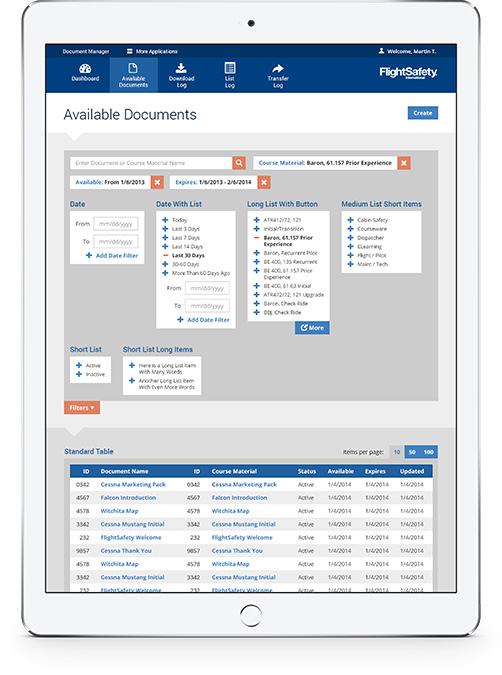Open the Dashboard gauge icon
This screenshot has height=675, width=502.
click(85, 68)
